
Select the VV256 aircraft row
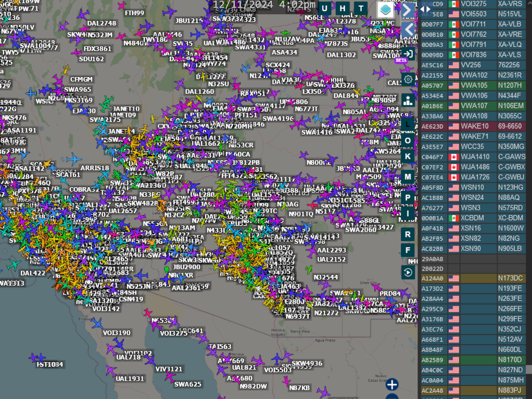473,65
